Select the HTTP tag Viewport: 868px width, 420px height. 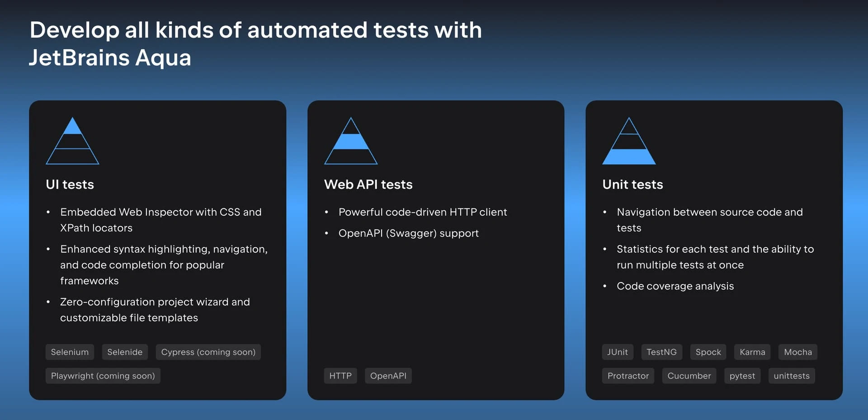pos(340,376)
